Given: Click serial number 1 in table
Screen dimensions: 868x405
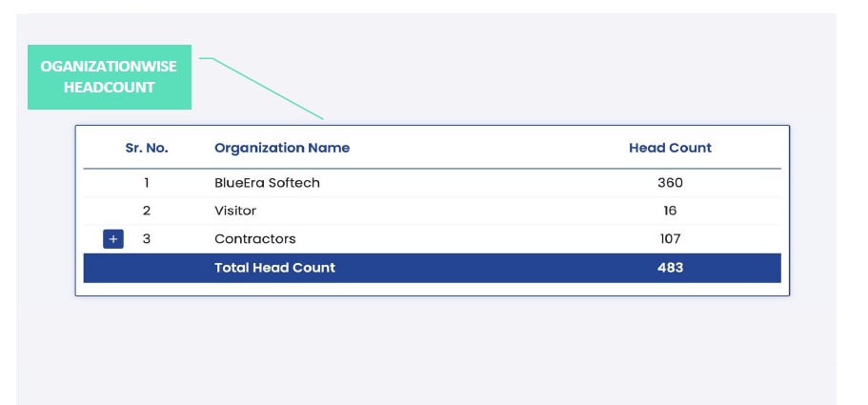Looking at the screenshot, I should click(x=147, y=182).
